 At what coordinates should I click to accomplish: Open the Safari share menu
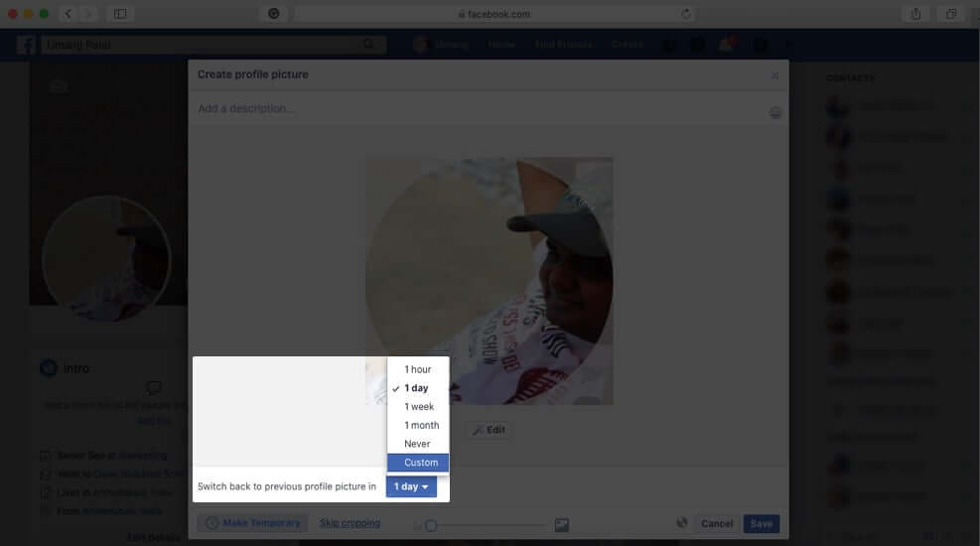click(x=915, y=14)
